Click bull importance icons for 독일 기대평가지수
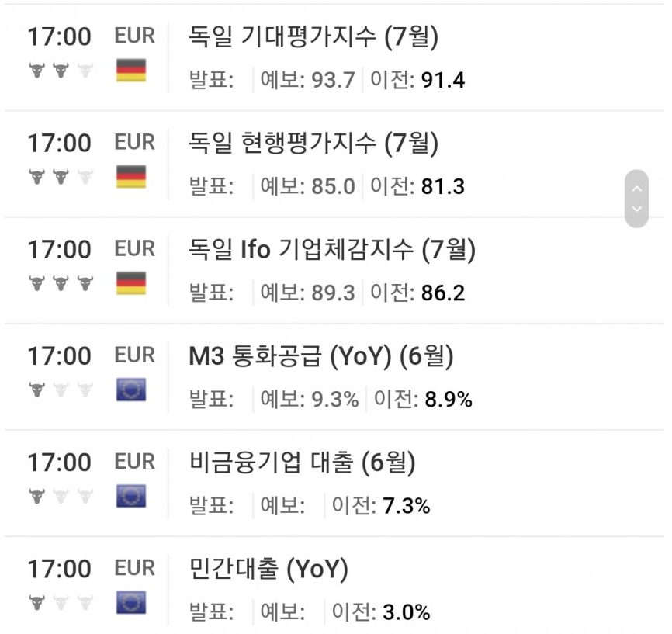This screenshot has width=672, height=634. click(61, 71)
